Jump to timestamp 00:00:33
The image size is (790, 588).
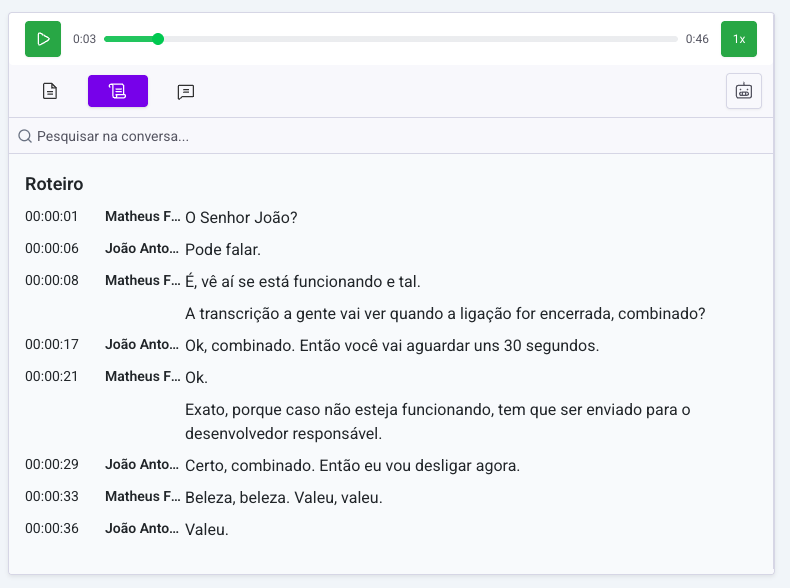pos(52,497)
